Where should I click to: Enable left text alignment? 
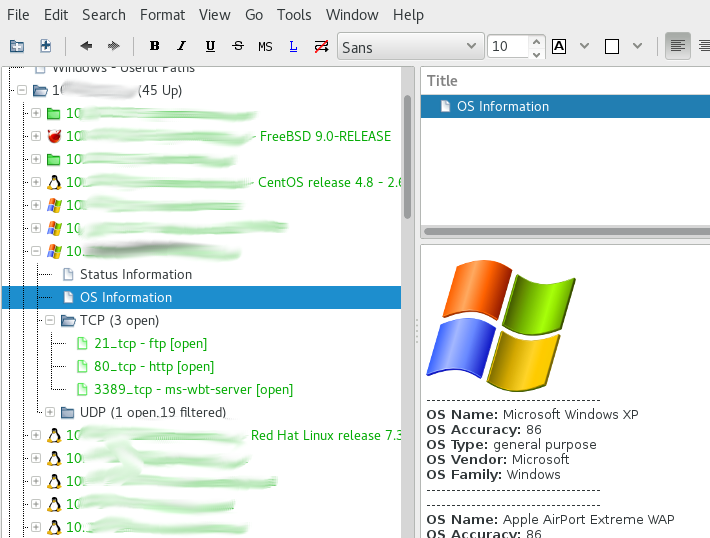(x=677, y=46)
